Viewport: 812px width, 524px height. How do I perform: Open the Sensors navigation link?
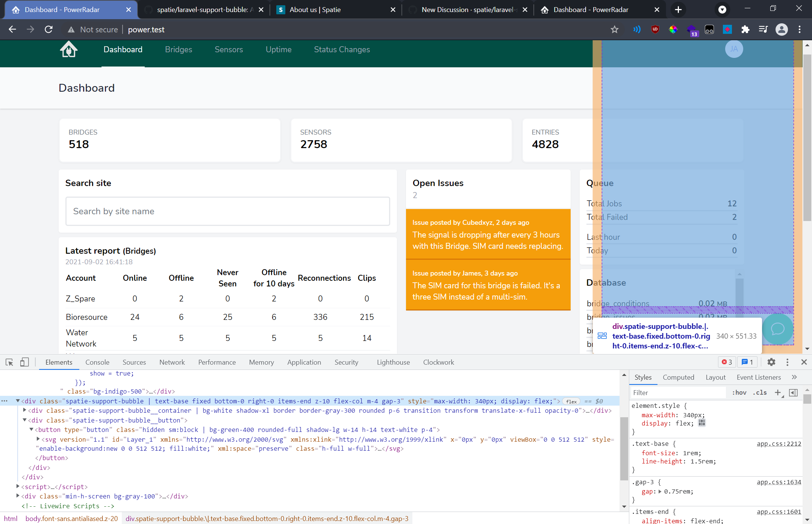(229, 50)
